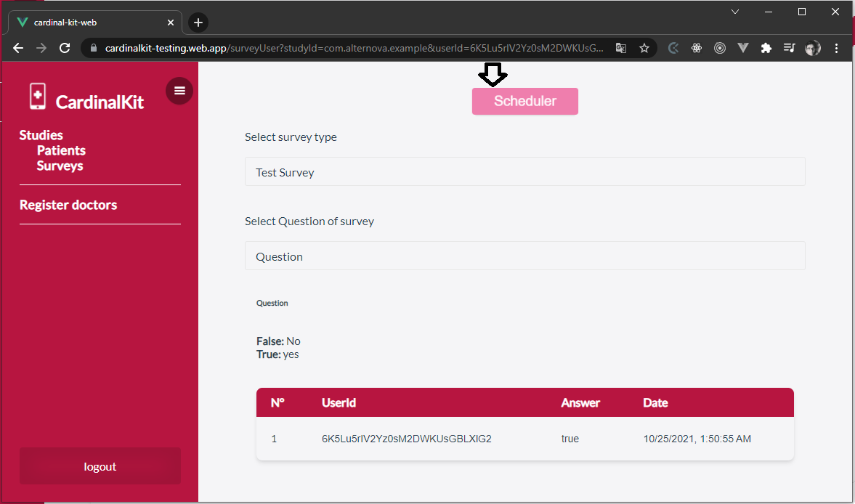The image size is (855, 504).
Task: Expand the Select Question of survey dropdown
Action: (524, 256)
